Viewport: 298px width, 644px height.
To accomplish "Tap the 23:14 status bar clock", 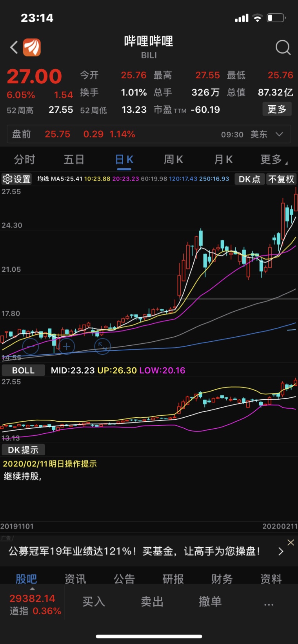I will [37, 18].
